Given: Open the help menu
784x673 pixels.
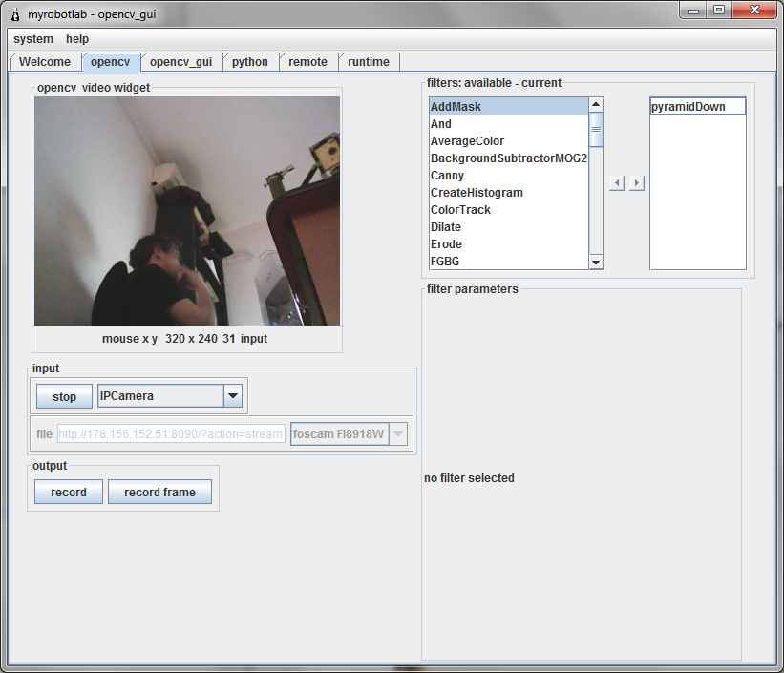Looking at the screenshot, I should pos(77,39).
